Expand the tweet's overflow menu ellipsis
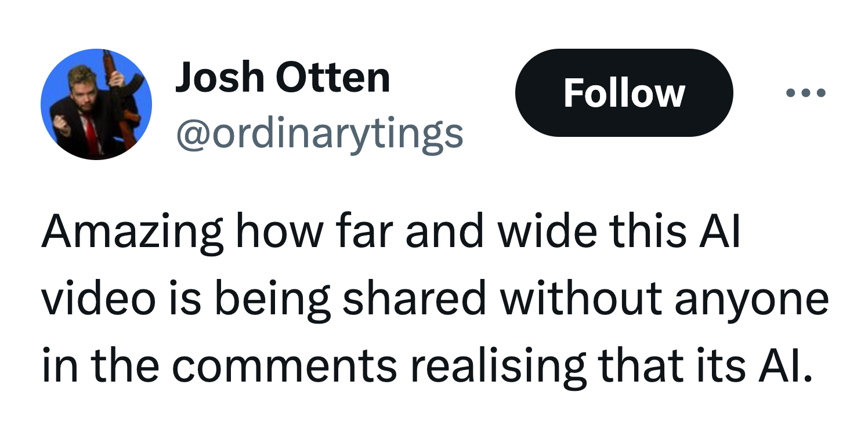868x428 pixels. click(x=805, y=93)
